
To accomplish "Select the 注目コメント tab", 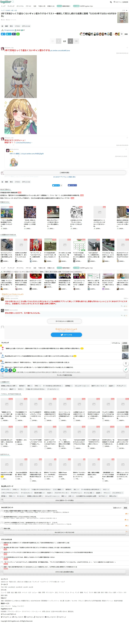I will click(x=117, y=508).
